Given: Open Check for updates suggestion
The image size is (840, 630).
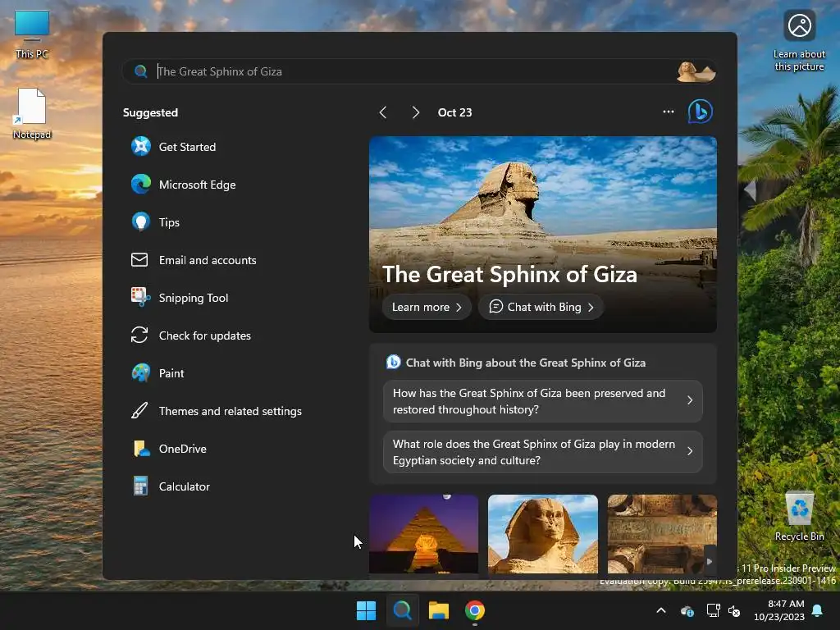Looking at the screenshot, I should pos(191,336).
